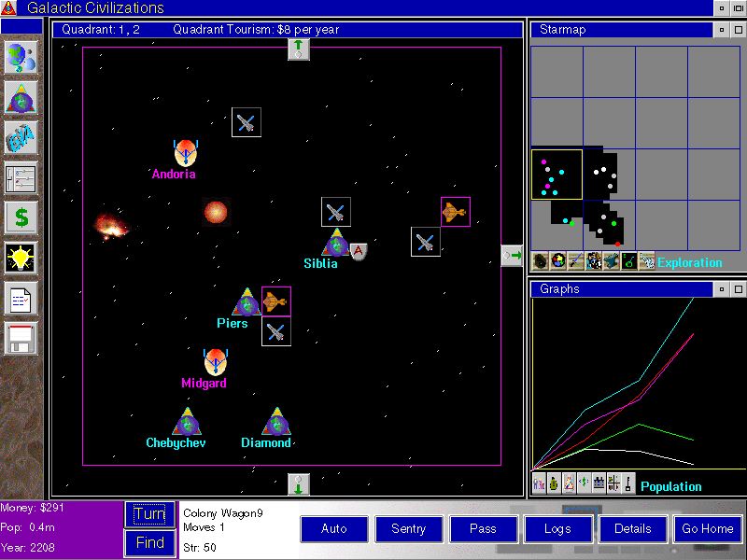
Task: Show the green grenade graph icon
Action: click(x=554, y=483)
